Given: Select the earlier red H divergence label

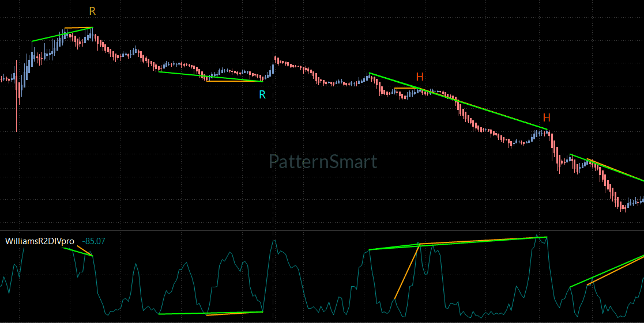Looking at the screenshot, I should [420, 77].
